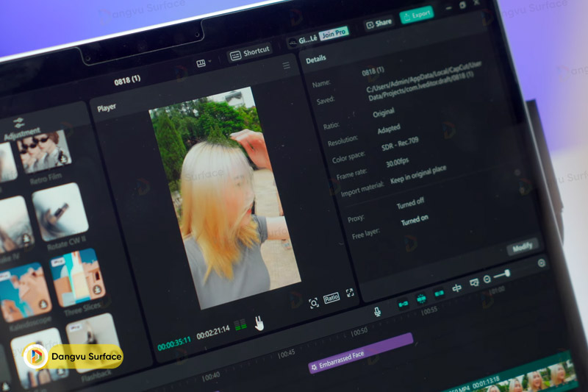Screen dimensions: 588x392
Task: Click the current timecode 00:00:35:11
Action: point(174,343)
